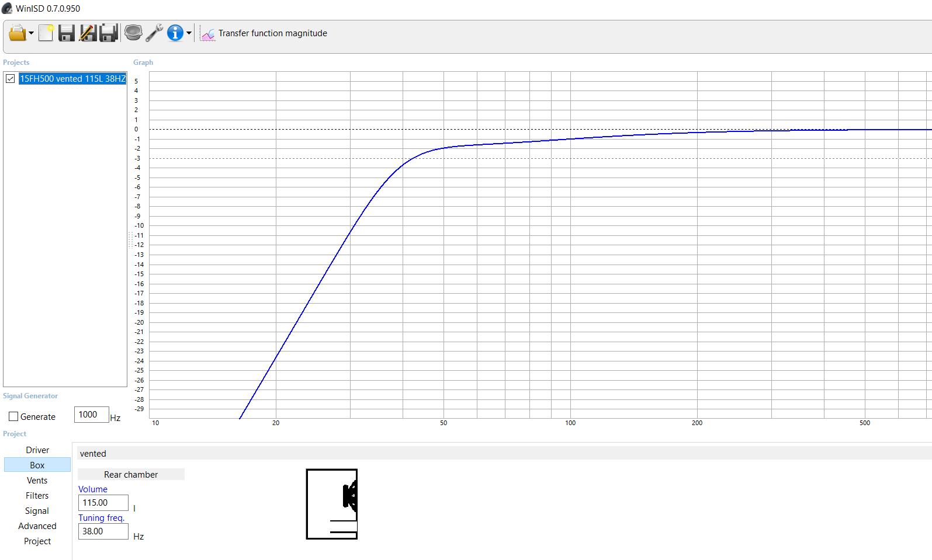Switch to the Box tab
This screenshot has width=932, height=560.
click(37, 465)
